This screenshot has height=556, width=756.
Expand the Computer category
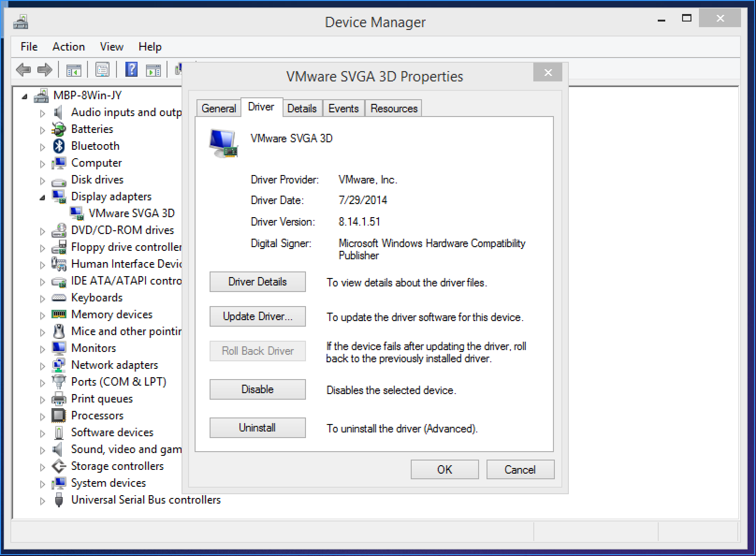pos(43,164)
